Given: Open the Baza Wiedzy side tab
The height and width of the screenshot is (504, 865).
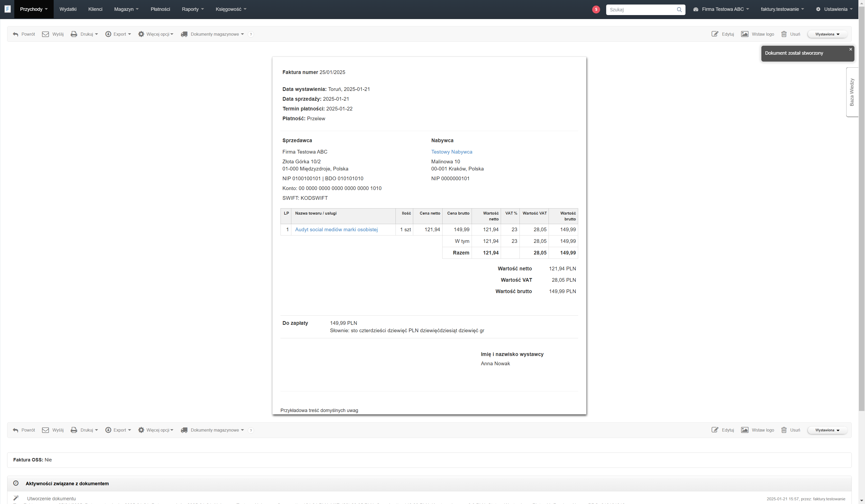Looking at the screenshot, I should pos(852,92).
